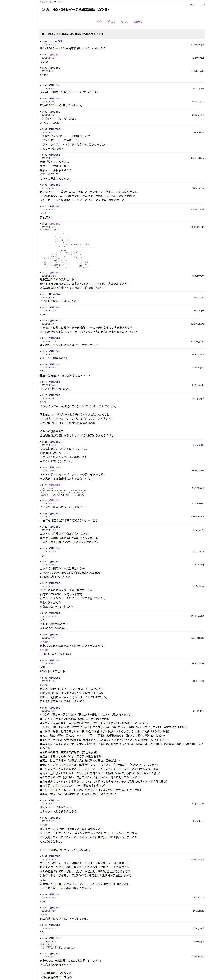Collapse post 0001 with its triangle
This screenshot has width=210, height=980.
(x=41, y=41)
